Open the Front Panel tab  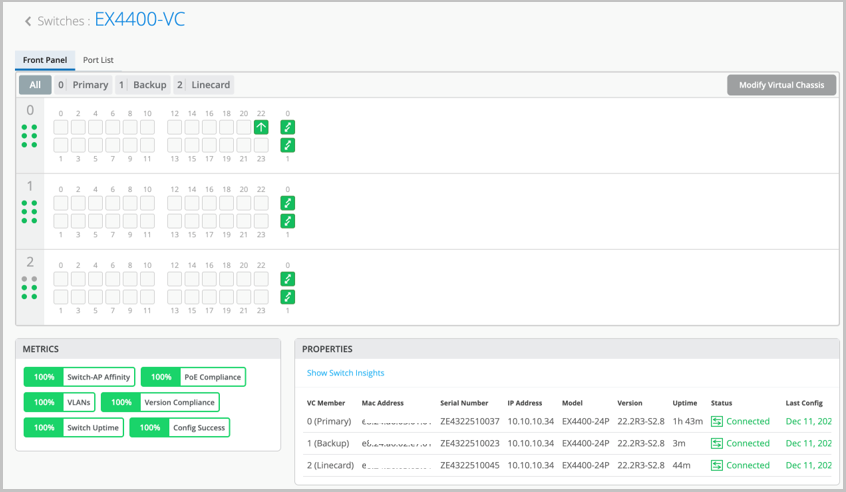coord(45,60)
